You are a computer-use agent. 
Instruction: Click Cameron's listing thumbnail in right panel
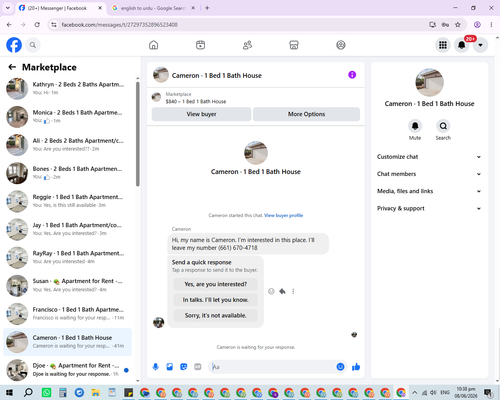[429, 82]
